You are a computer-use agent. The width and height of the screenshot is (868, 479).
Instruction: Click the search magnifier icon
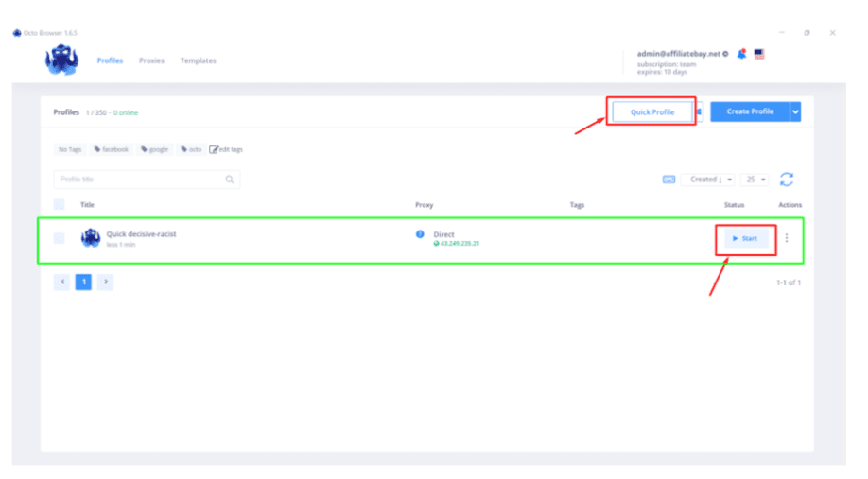pos(230,180)
